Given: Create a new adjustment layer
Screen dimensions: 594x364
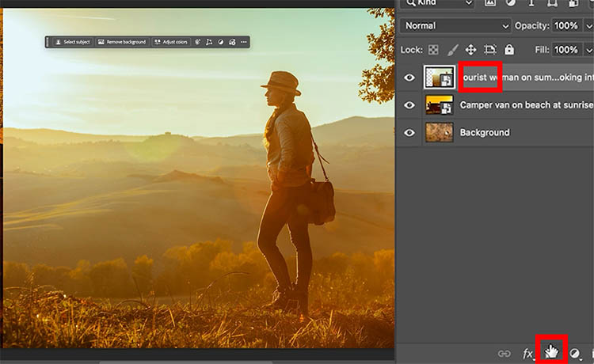Looking at the screenshot, I should 574,353.
